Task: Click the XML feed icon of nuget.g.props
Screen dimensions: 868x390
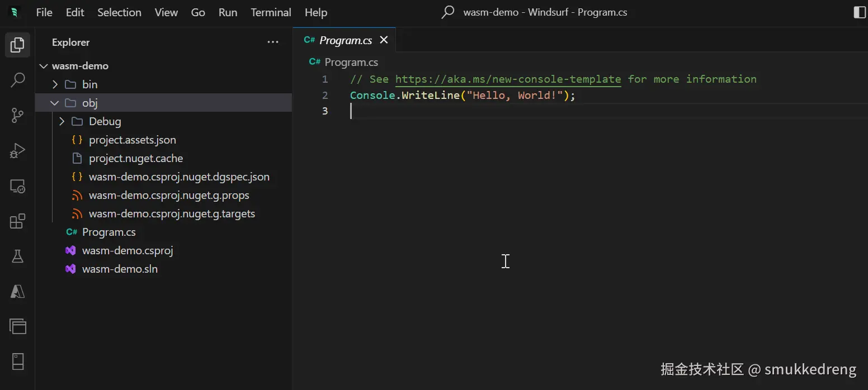Action: tap(77, 195)
